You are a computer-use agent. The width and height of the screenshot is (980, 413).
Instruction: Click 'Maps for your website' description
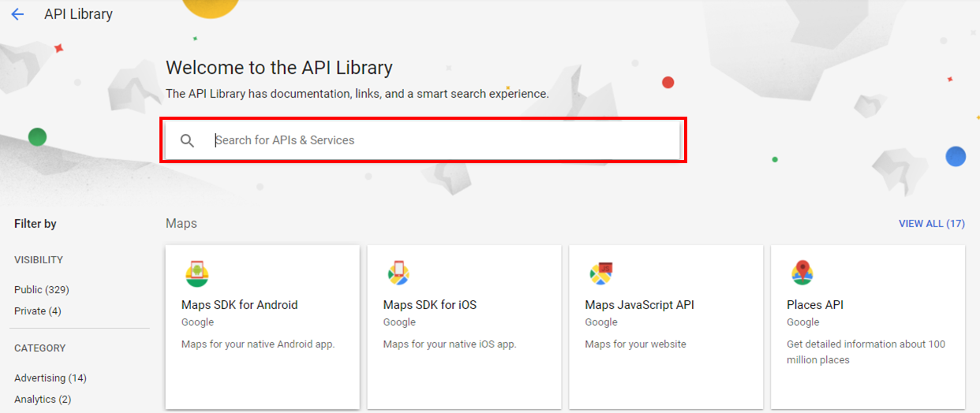pyautogui.click(x=636, y=344)
